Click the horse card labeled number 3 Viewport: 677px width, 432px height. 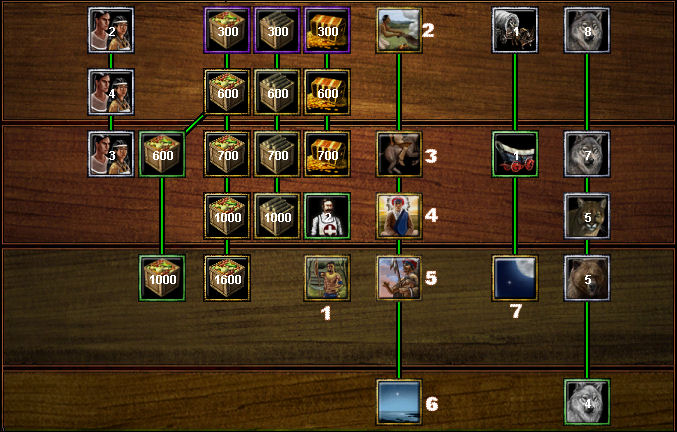(399, 154)
